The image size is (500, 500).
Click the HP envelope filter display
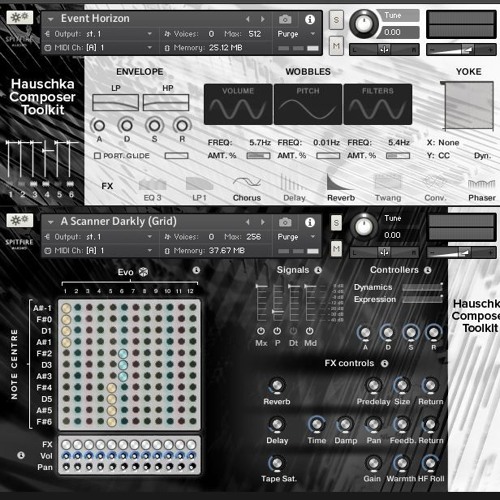[x=166, y=102]
